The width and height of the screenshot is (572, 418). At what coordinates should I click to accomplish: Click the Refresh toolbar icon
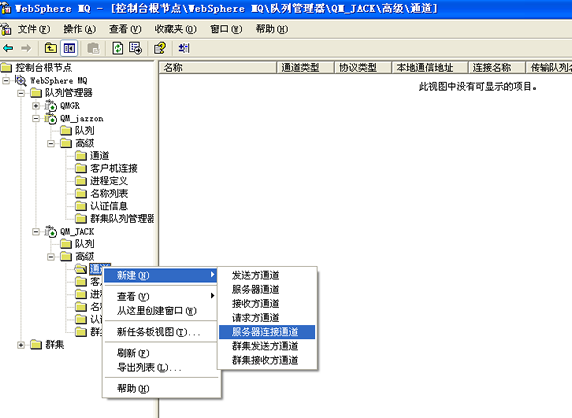click(117, 48)
